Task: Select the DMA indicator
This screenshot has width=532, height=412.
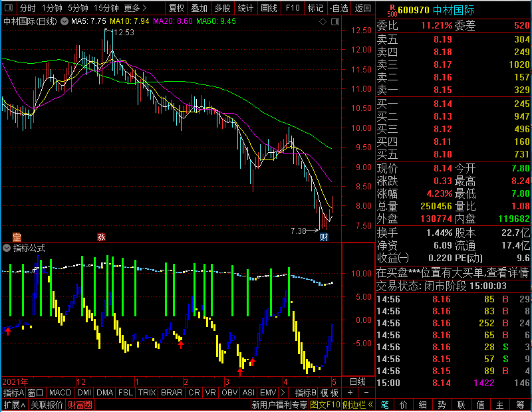Action: click(105, 393)
